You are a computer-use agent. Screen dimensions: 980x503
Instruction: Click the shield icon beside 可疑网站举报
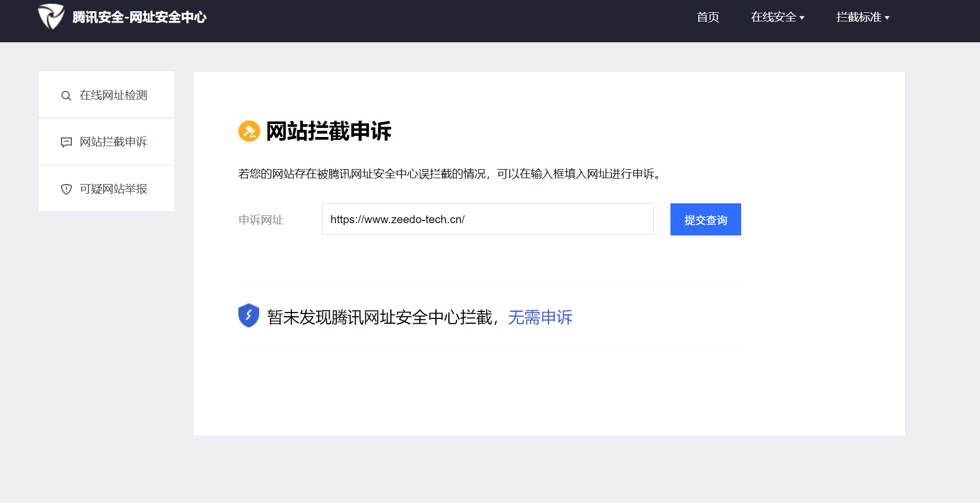[x=66, y=189]
